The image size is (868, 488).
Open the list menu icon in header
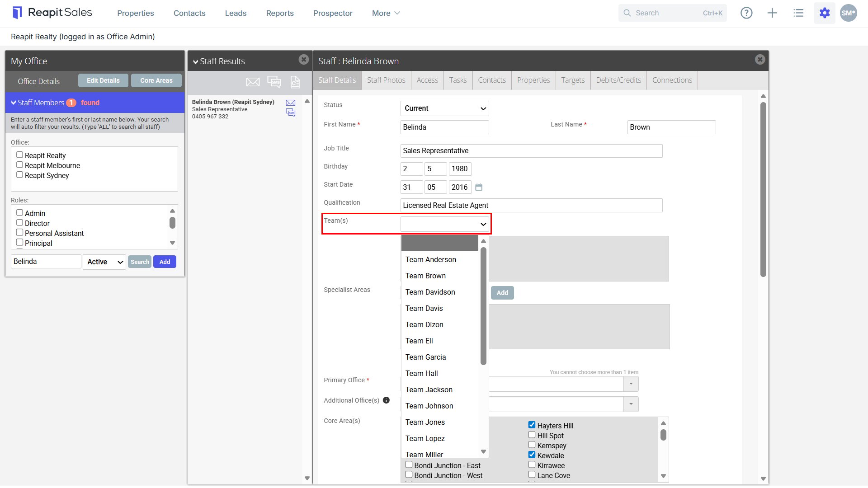click(x=798, y=13)
